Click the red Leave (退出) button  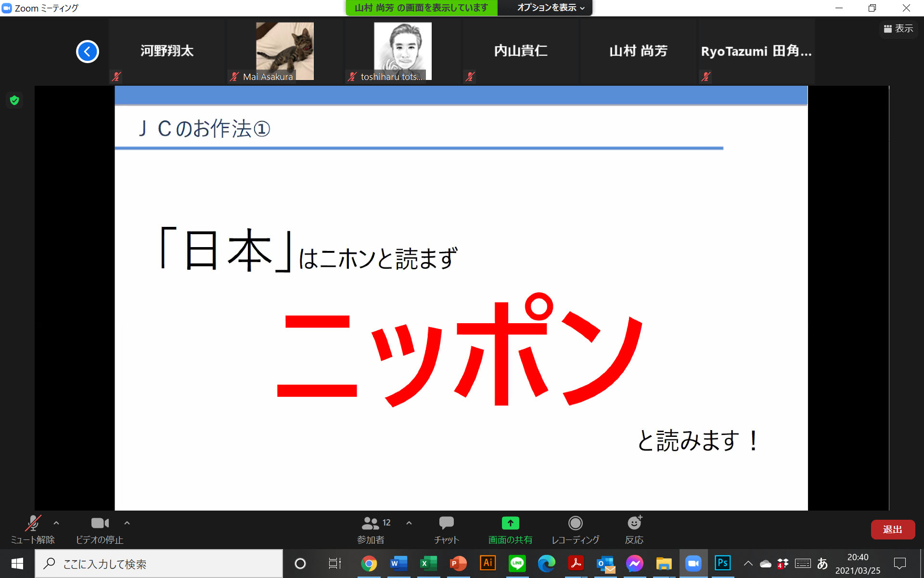pyautogui.click(x=892, y=529)
